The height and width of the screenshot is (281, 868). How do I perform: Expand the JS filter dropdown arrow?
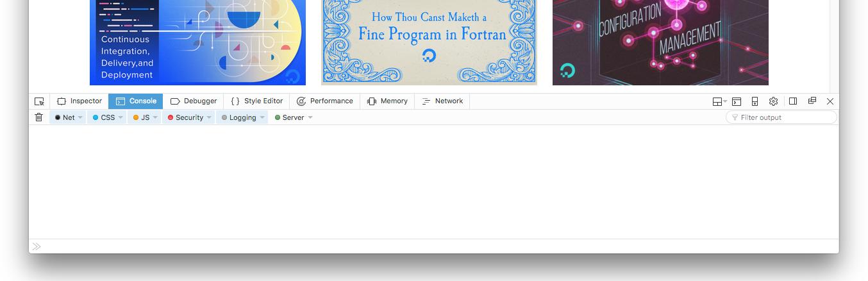155,117
